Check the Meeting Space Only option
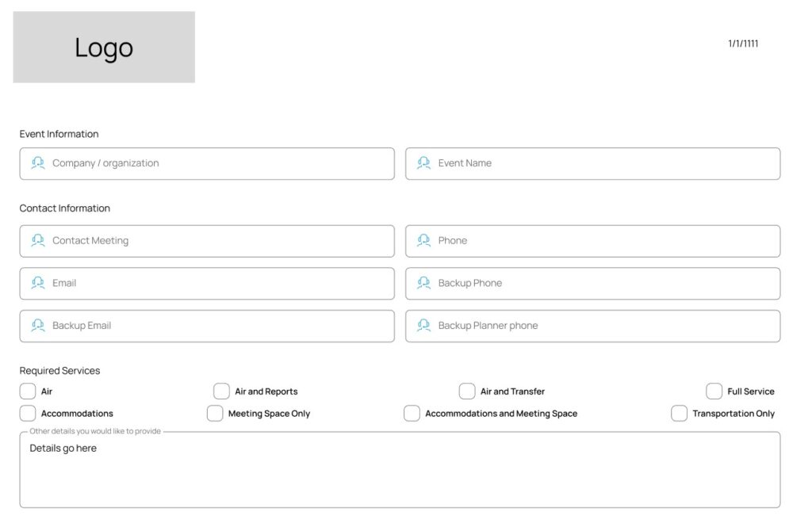Image resolution: width=812 pixels, height=527 pixels. click(215, 414)
